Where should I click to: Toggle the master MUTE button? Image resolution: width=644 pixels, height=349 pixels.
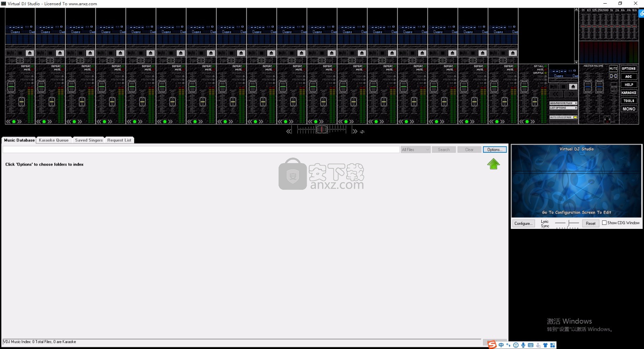(x=613, y=69)
